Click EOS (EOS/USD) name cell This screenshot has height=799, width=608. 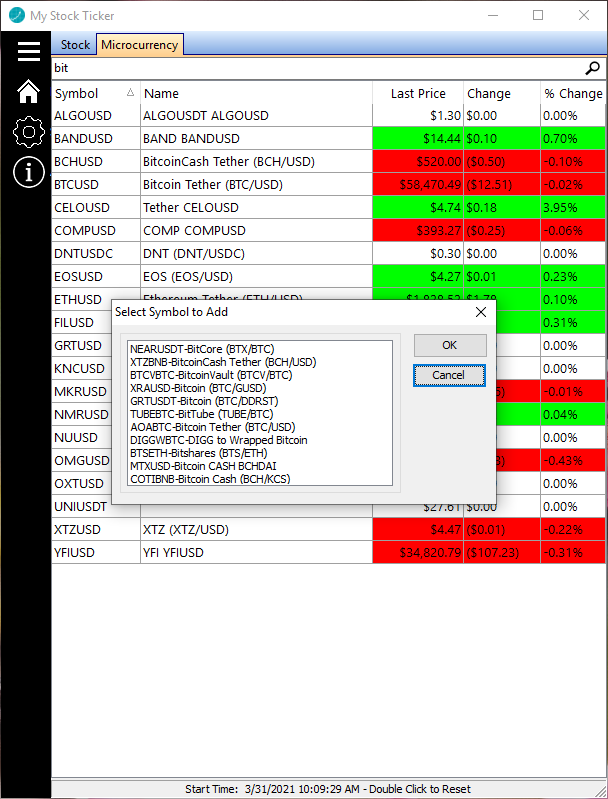(x=256, y=277)
